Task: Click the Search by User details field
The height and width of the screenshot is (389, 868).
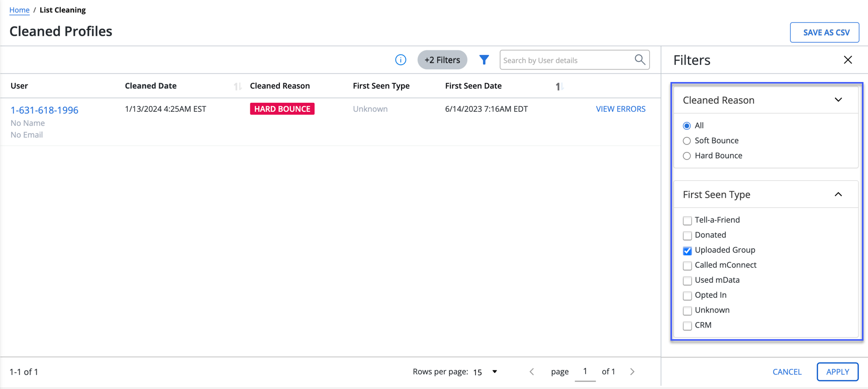Action: [566, 60]
